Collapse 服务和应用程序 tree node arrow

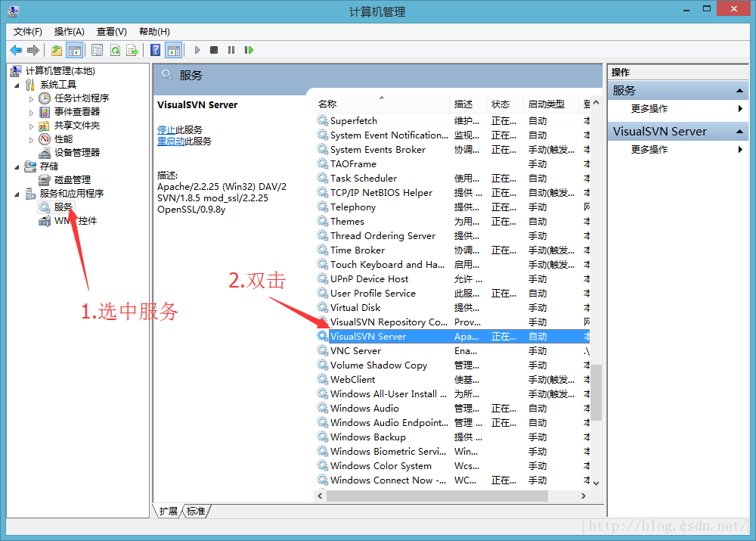pos(17,194)
